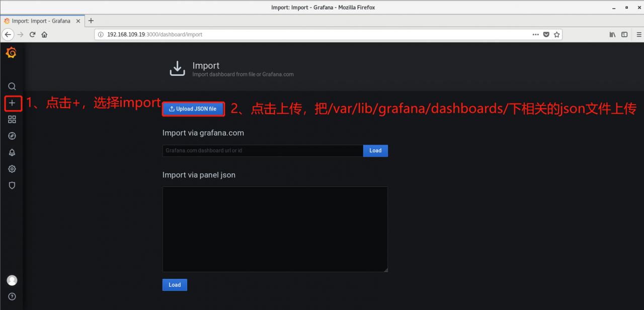This screenshot has height=310, width=644.
Task: Go back with Firefox back arrow
Action: point(8,35)
